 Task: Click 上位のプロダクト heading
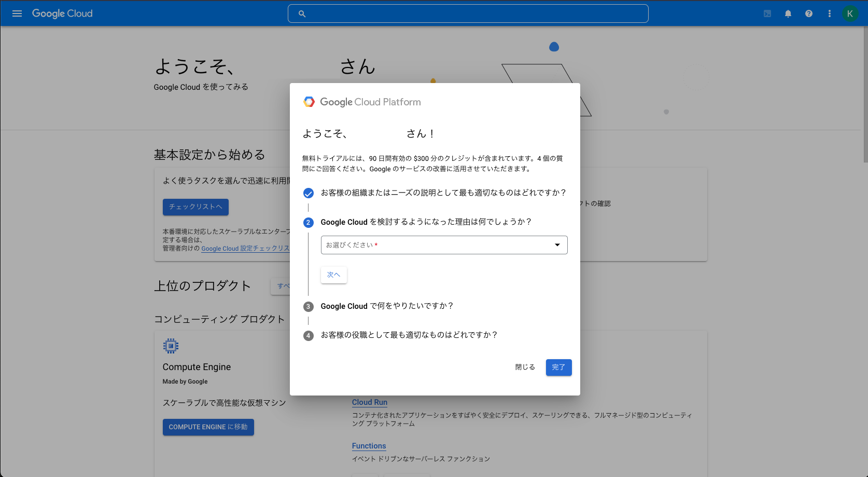(203, 286)
